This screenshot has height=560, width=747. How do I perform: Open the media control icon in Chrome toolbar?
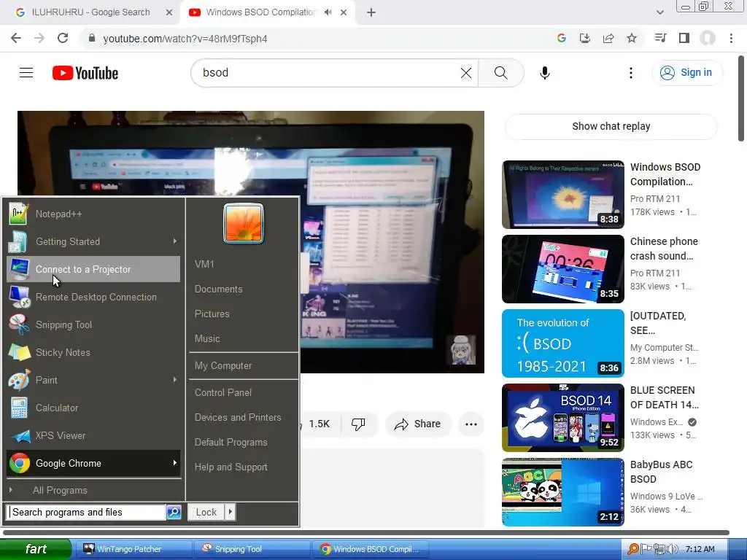pyautogui.click(x=661, y=38)
